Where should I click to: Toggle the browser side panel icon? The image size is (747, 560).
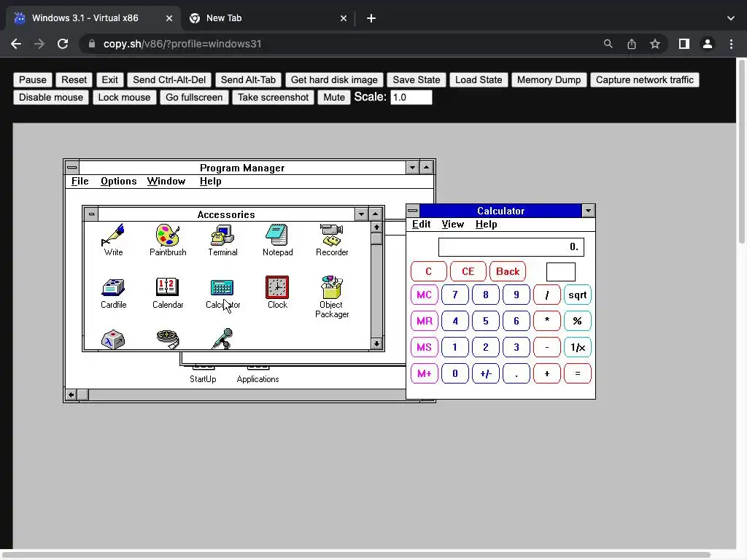684,44
